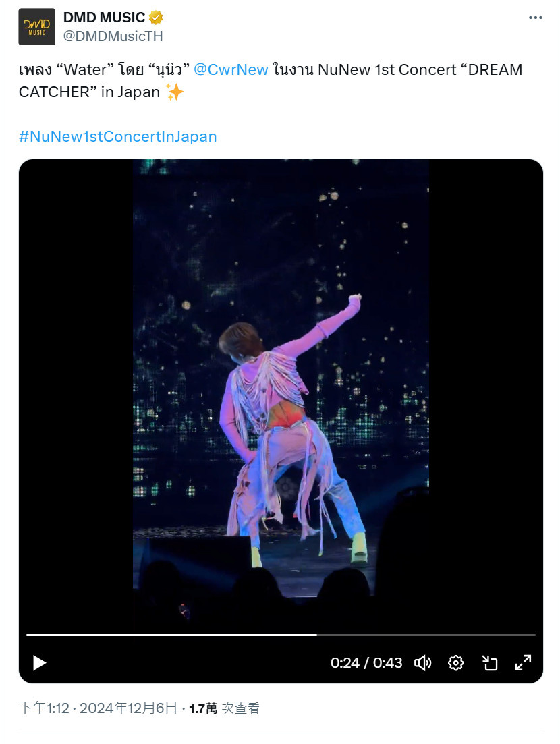Image resolution: width=560 pixels, height=744 pixels.
Task: Click the 0:24 / 0:43 time display
Action: click(366, 663)
